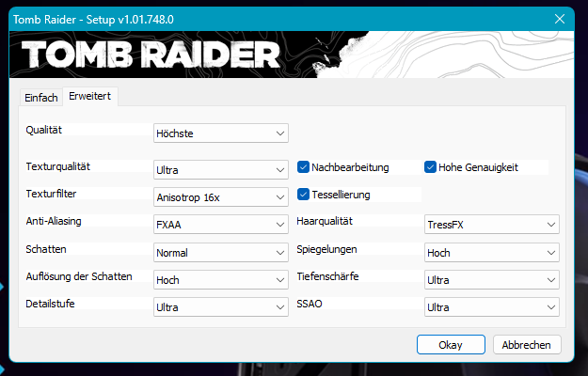Disable the Tessellierung checkbox
This screenshot has width=588, height=376.
[303, 195]
